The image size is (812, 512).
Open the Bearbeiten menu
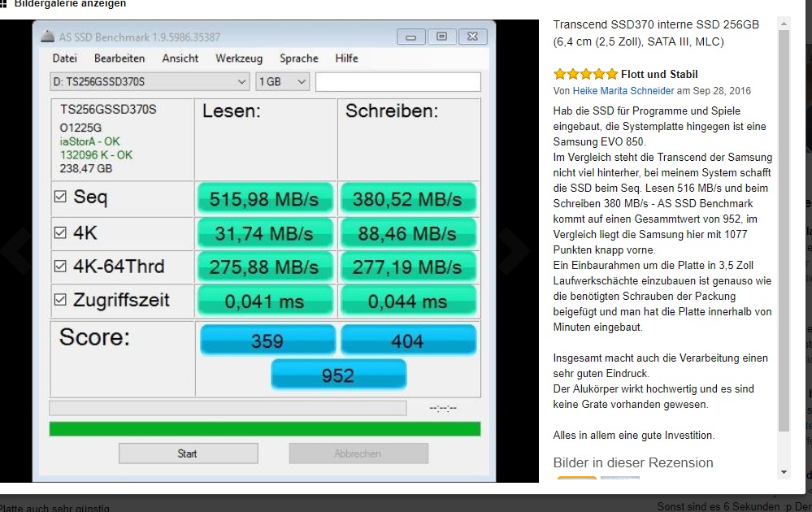pyautogui.click(x=119, y=58)
